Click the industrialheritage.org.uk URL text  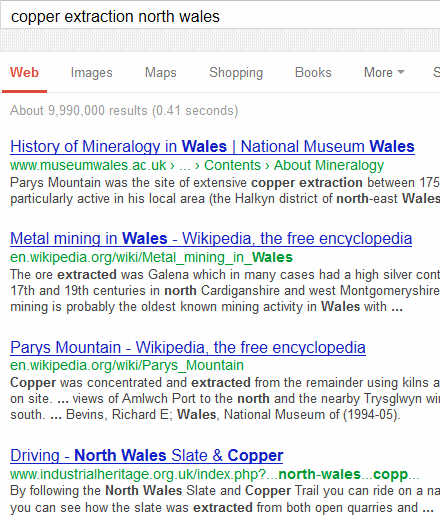pyautogui.click(x=215, y=474)
